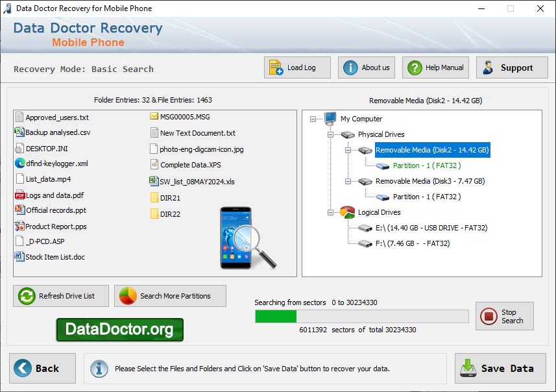Click the Save Data green arrow icon
This screenshot has width=556, height=392.
(x=468, y=368)
